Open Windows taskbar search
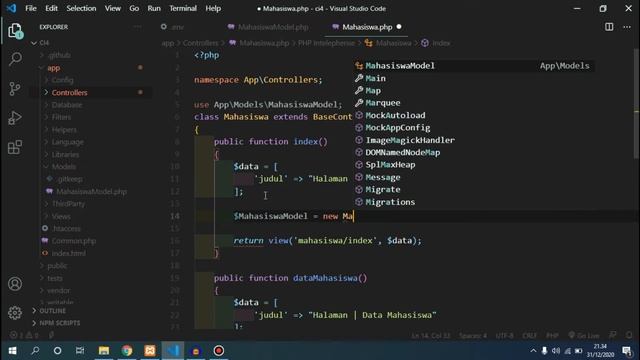 35,351
